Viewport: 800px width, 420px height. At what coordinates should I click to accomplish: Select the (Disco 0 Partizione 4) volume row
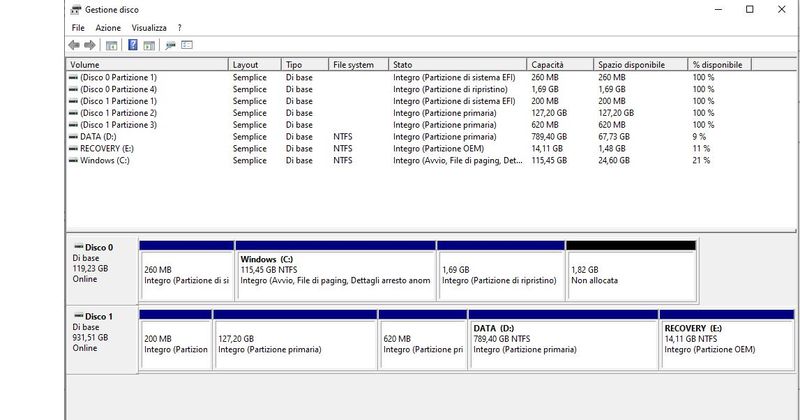click(409, 89)
